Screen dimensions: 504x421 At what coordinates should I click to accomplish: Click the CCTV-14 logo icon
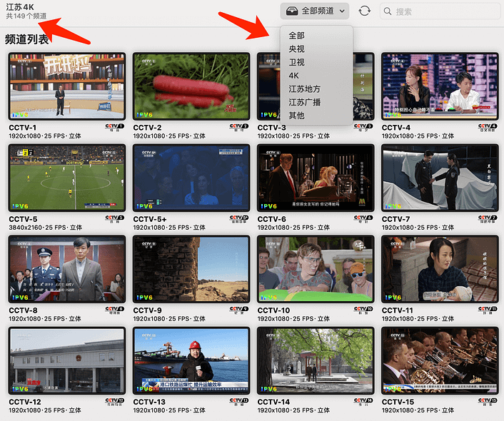click(363, 402)
